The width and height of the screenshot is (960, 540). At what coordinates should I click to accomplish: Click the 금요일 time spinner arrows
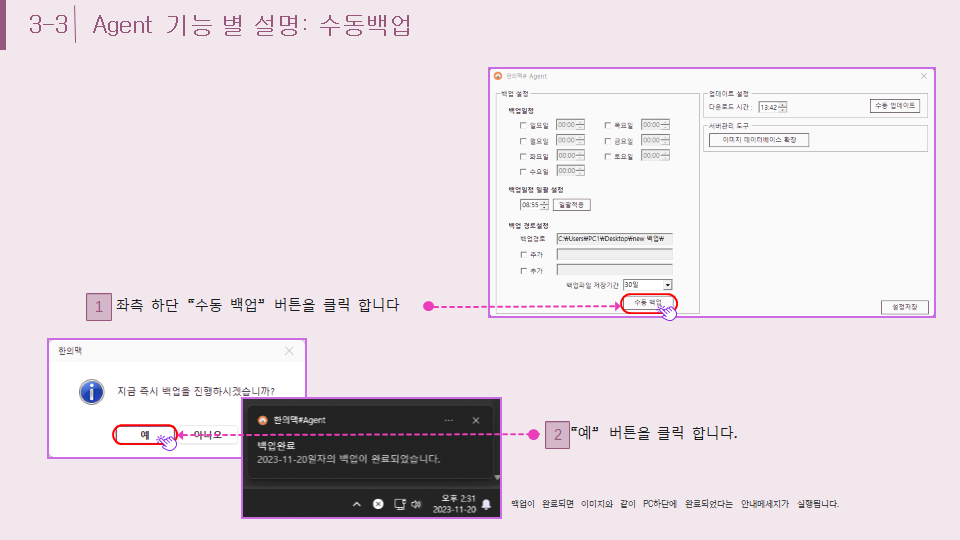coord(665,140)
